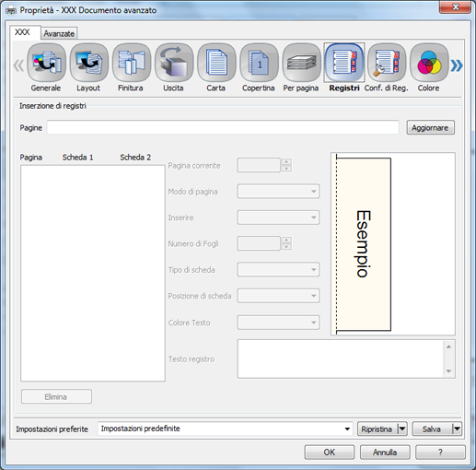Open the Carta paper icon

(x=216, y=63)
